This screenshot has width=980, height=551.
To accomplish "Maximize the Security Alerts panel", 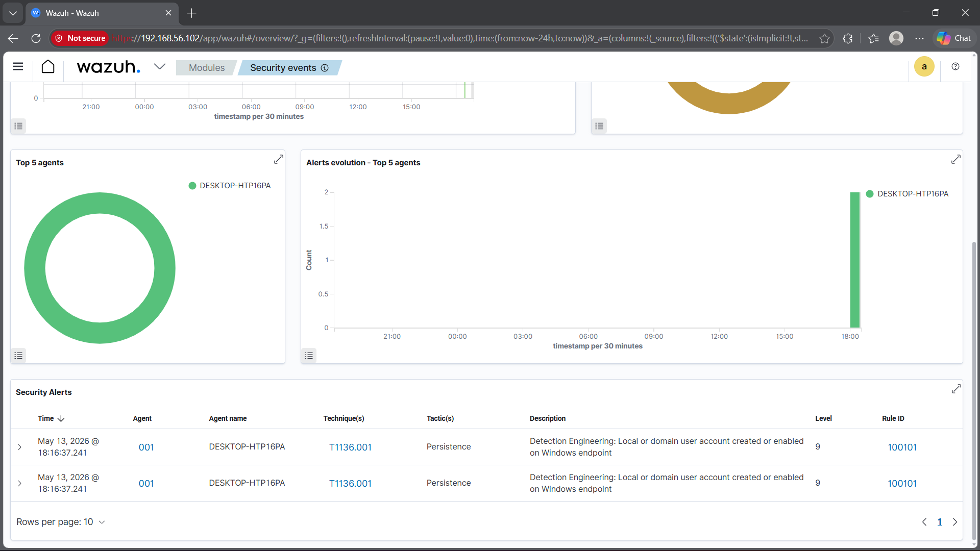I will tap(956, 389).
